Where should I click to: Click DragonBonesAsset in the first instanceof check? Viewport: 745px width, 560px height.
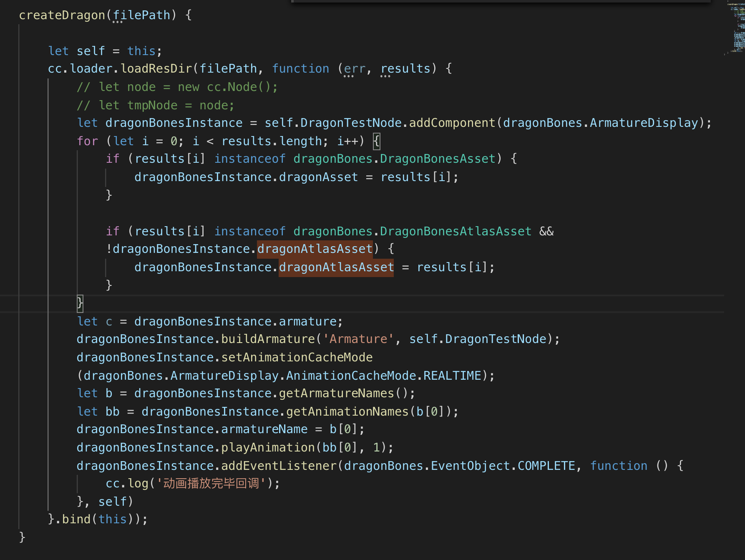[438, 159]
